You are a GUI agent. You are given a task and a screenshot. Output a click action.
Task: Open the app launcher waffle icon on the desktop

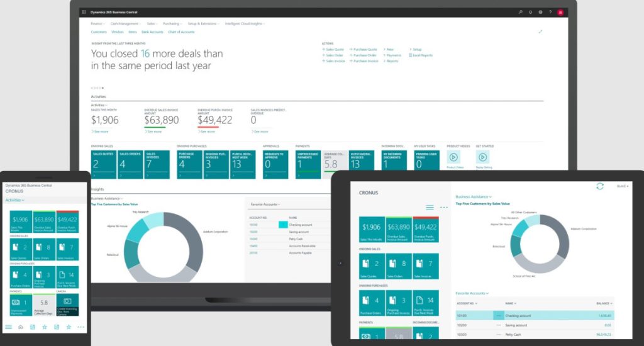click(84, 12)
